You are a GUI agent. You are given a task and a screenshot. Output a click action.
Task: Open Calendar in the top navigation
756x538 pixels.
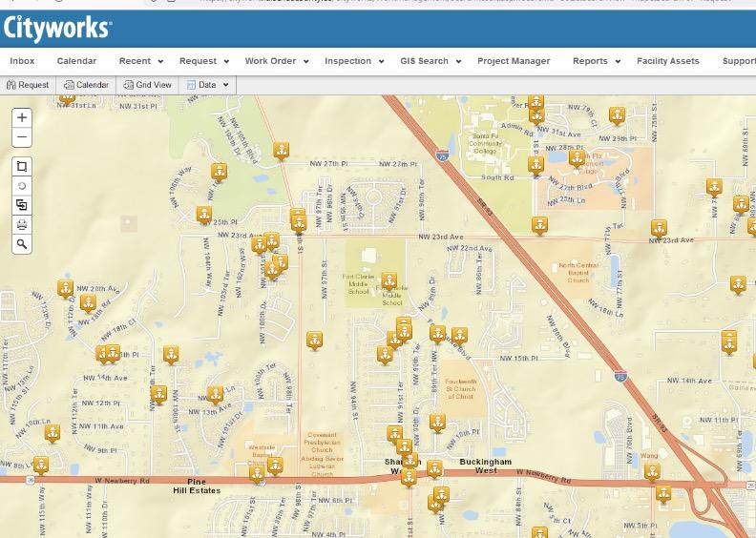pos(76,61)
